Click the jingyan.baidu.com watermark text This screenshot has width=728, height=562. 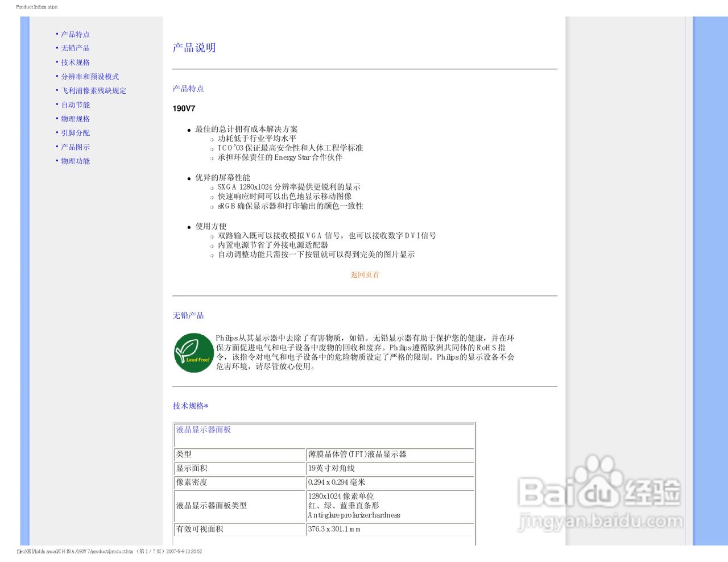click(603, 520)
